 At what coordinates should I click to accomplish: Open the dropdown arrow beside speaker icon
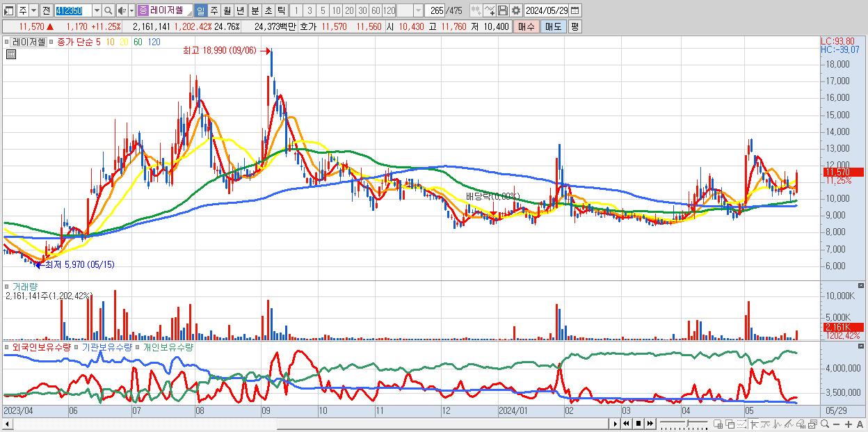[x=131, y=11]
